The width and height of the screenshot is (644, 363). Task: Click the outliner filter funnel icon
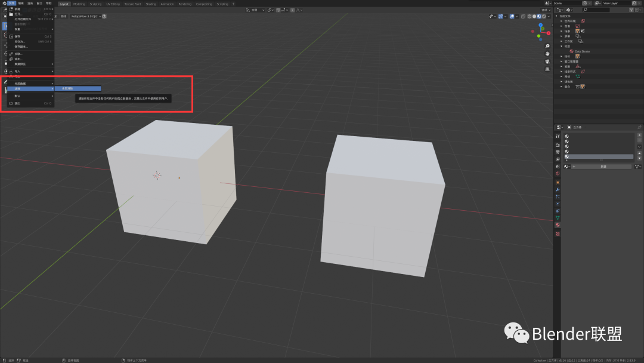click(x=631, y=10)
